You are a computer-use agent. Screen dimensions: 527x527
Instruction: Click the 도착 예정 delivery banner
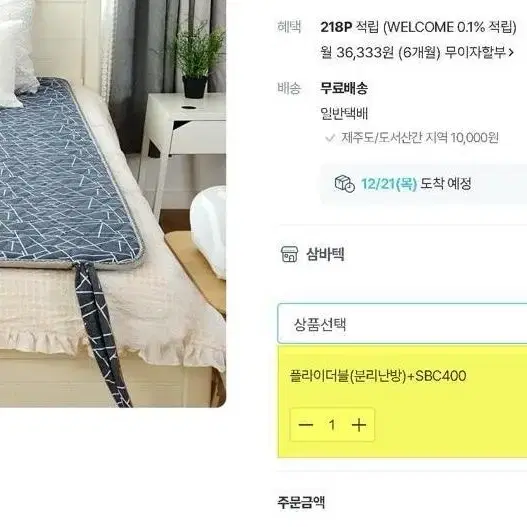[423, 184]
